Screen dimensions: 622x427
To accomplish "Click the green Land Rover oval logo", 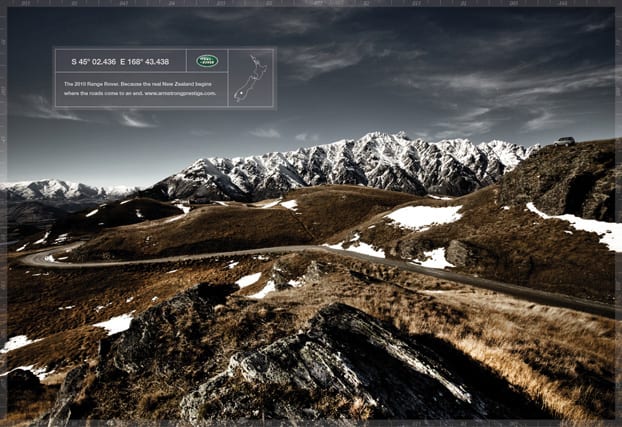I will pyautogui.click(x=207, y=61).
